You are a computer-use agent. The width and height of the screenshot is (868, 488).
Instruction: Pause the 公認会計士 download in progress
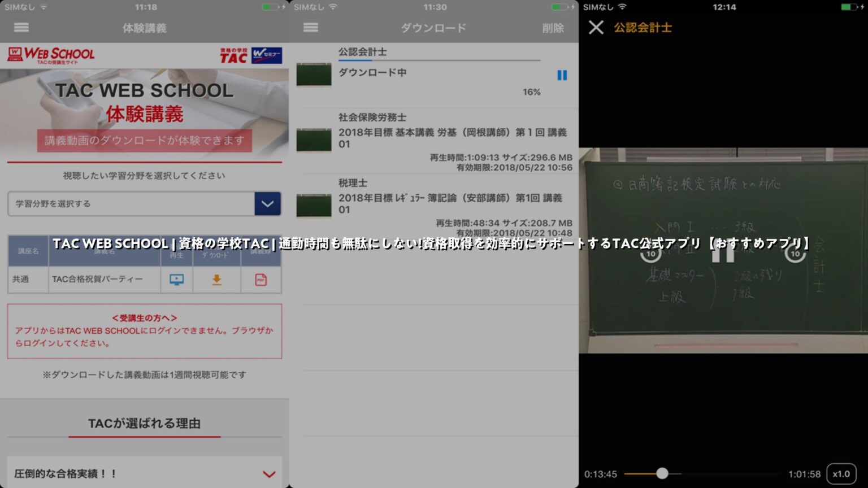click(x=561, y=75)
